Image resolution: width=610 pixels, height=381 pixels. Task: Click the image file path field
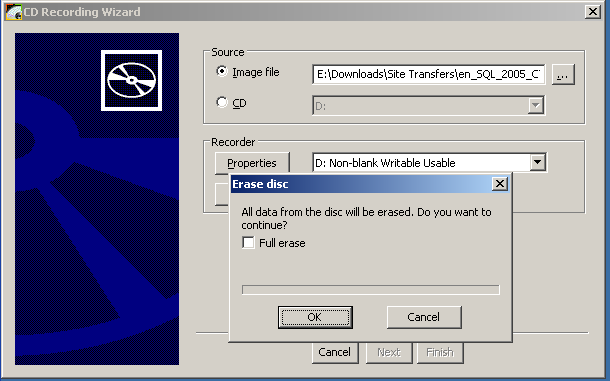click(x=428, y=74)
